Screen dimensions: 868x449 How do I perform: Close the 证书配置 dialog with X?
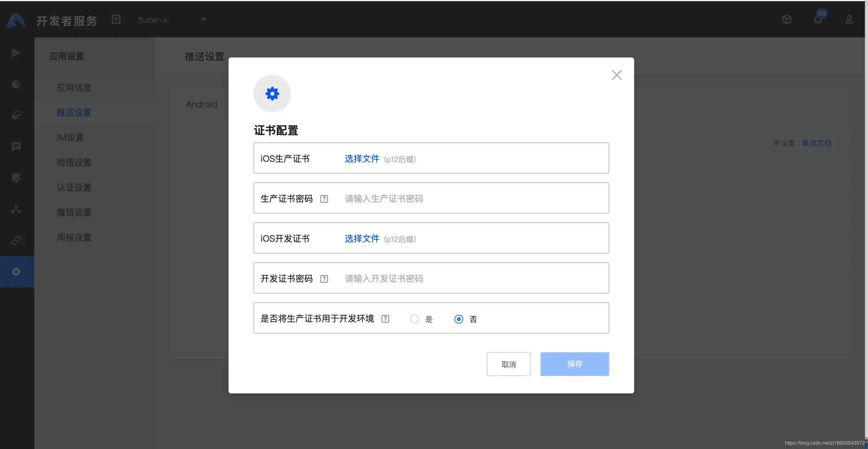coord(617,75)
